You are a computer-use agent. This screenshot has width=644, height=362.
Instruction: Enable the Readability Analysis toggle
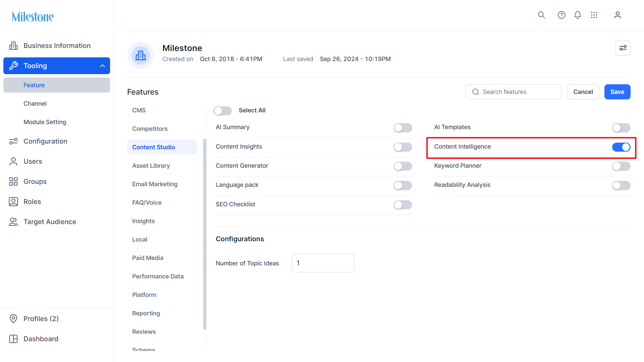[x=621, y=186]
